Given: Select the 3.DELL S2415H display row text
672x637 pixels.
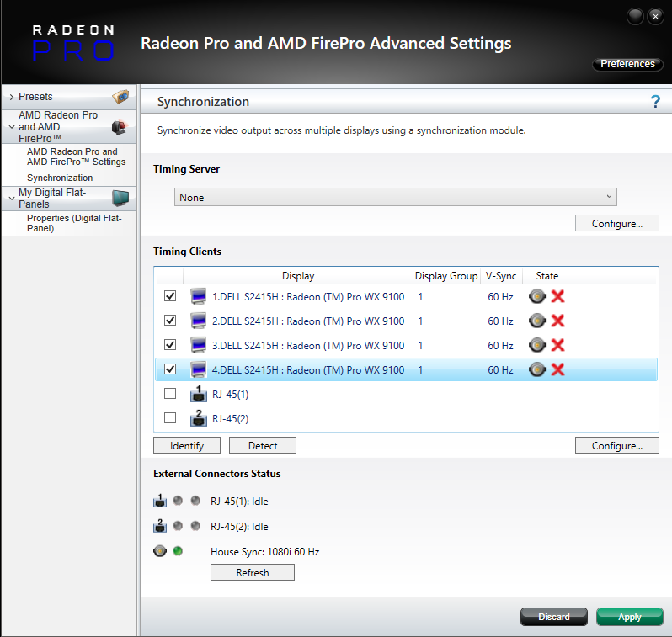Looking at the screenshot, I should (308, 345).
